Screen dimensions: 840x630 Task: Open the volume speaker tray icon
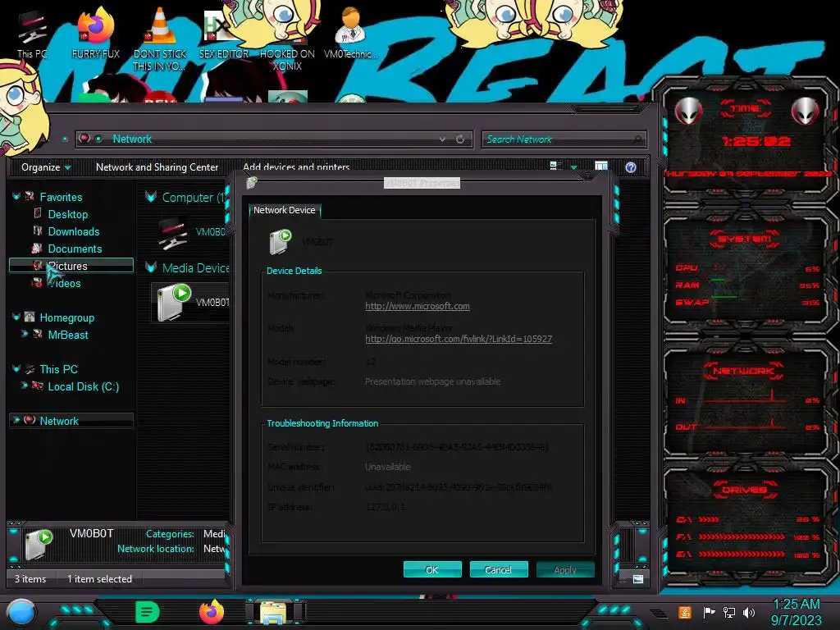749,612
